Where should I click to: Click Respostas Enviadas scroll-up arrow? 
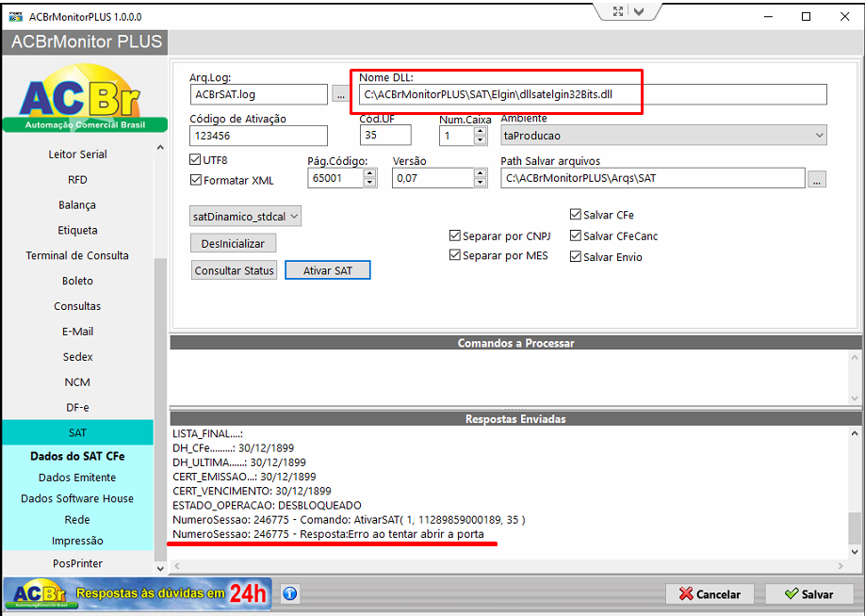(x=854, y=433)
